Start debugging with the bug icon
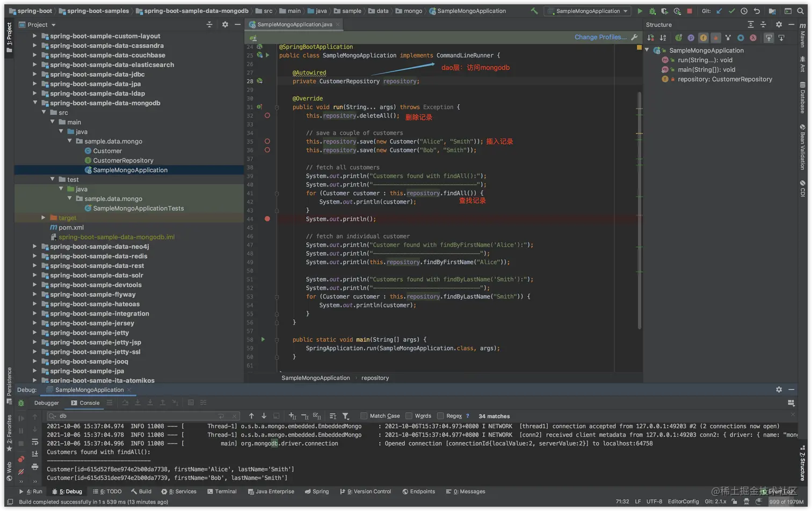Viewport: 812px width, 511px height. (652, 11)
